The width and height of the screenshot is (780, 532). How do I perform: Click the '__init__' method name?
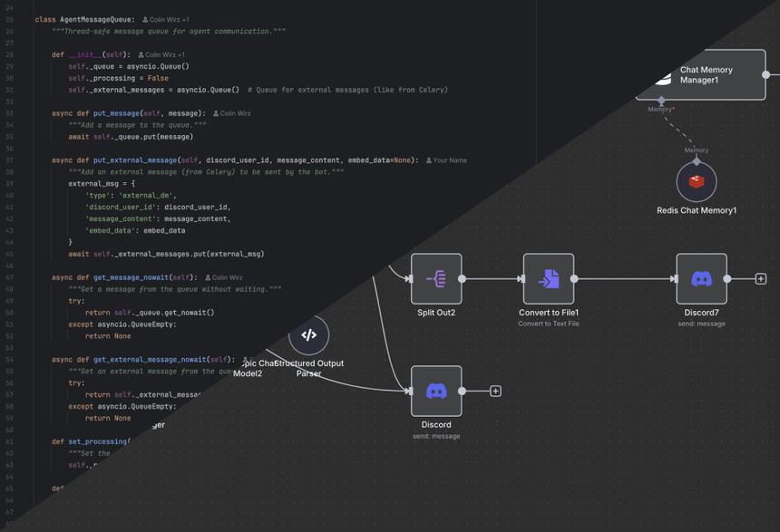[x=85, y=54]
